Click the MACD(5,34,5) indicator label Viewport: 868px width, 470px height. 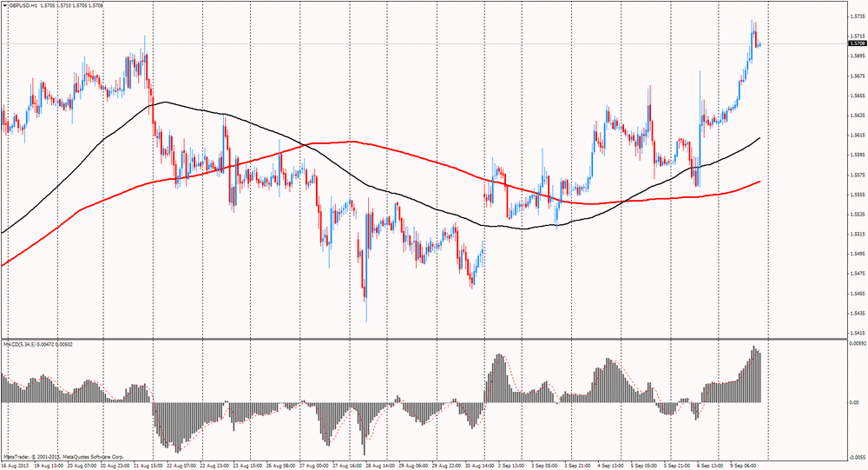point(19,344)
